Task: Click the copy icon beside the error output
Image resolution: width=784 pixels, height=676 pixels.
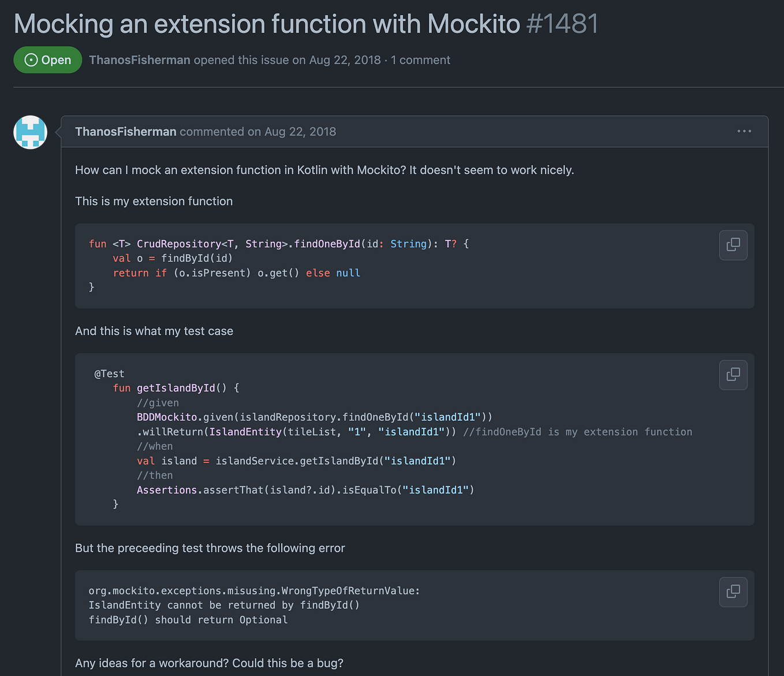Action: coord(733,592)
